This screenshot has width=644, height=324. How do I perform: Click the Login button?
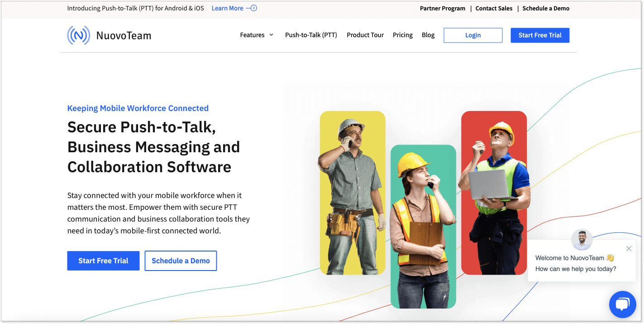pyautogui.click(x=473, y=35)
